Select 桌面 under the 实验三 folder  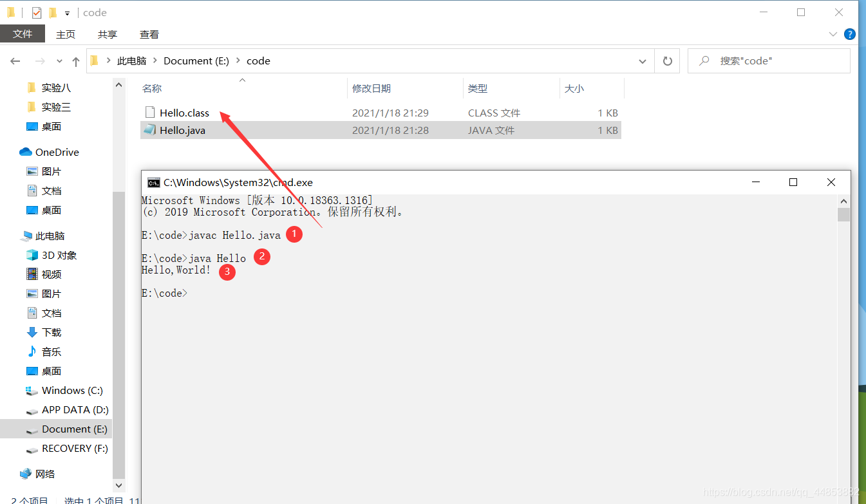(x=51, y=126)
